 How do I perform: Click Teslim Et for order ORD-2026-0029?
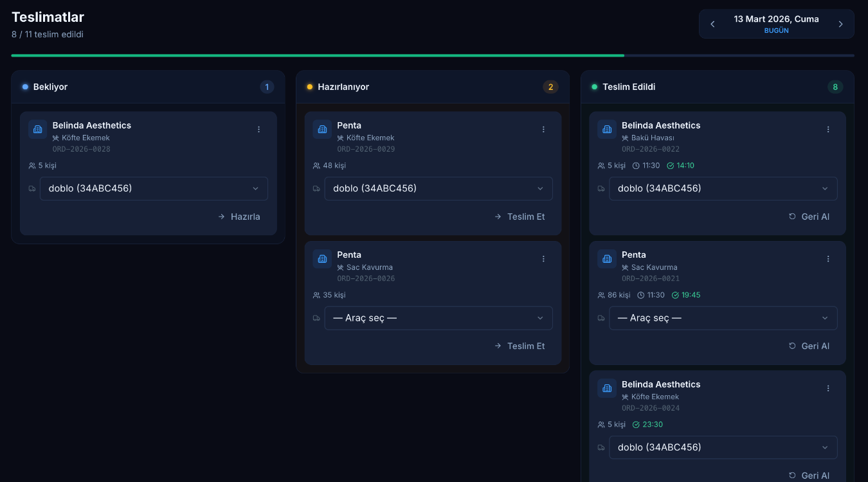[520, 217]
